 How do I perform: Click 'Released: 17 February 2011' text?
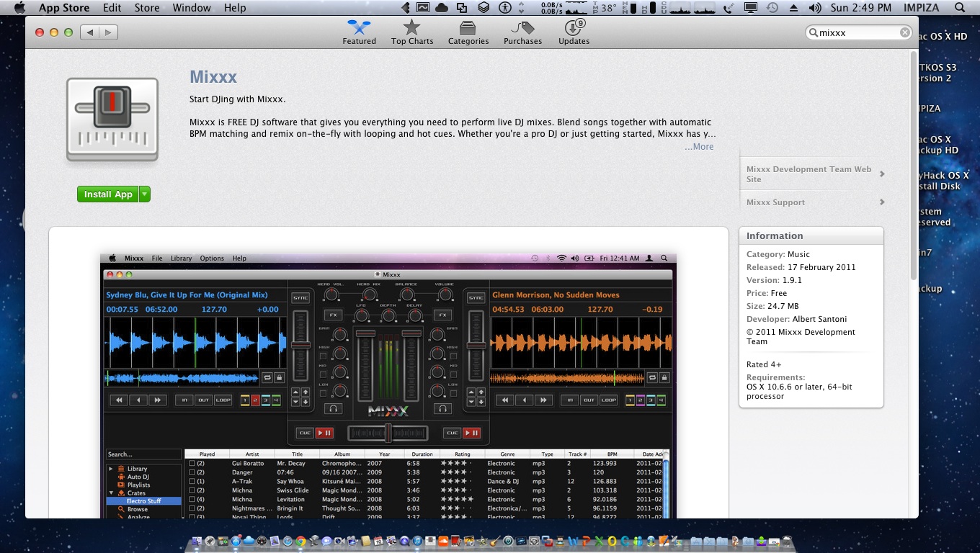pos(801,267)
